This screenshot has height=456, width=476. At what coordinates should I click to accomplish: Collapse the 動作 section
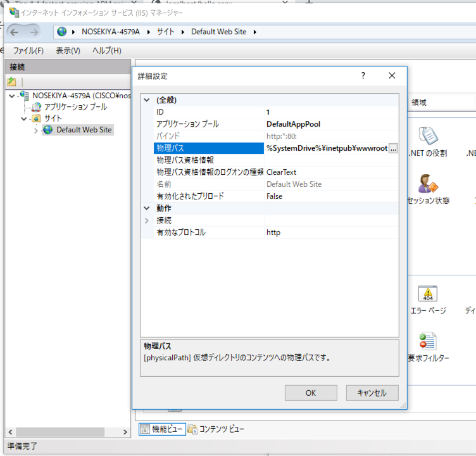pos(147,208)
